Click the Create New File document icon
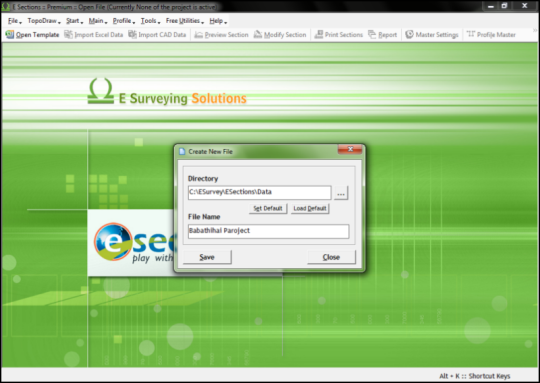This screenshot has height=383, width=540. point(182,152)
